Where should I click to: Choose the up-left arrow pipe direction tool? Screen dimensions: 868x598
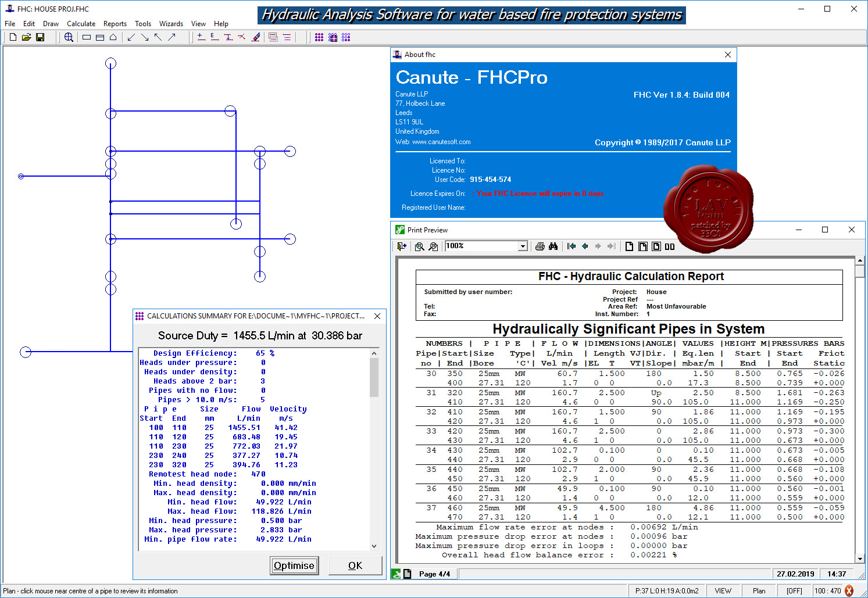(x=158, y=37)
